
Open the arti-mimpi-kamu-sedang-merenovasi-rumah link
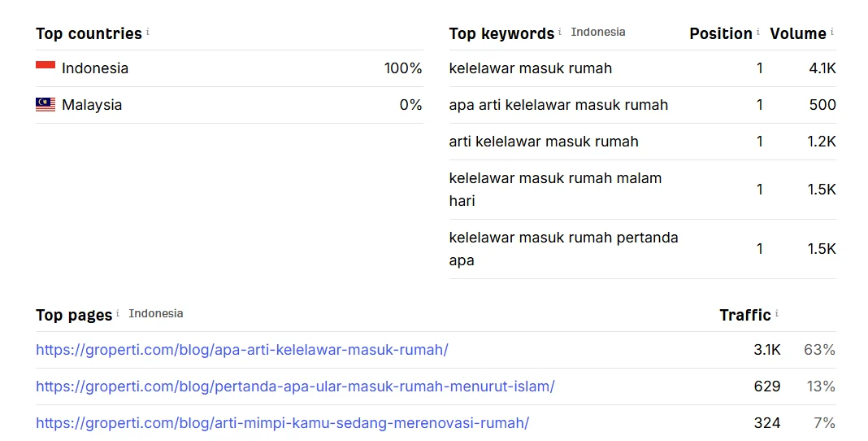coord(282,423)
